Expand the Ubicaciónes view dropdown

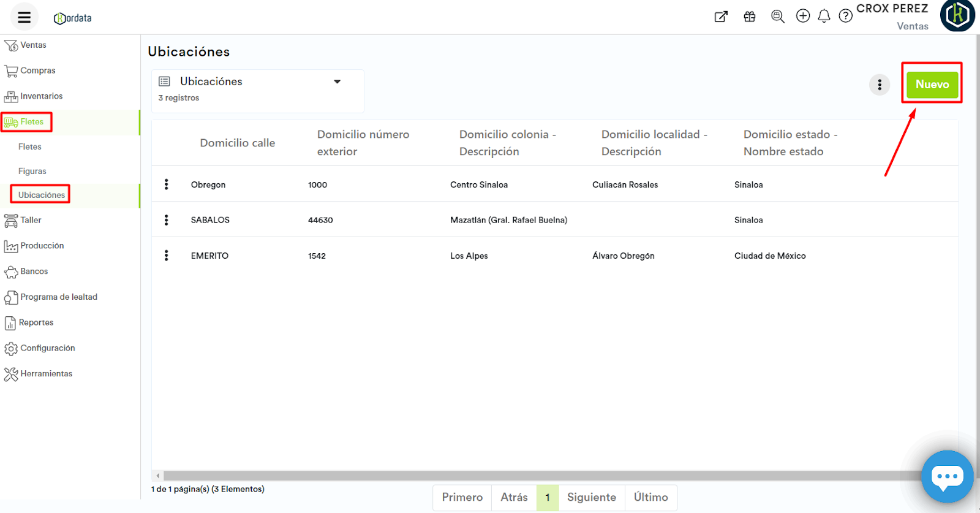[x=337, y=82]
